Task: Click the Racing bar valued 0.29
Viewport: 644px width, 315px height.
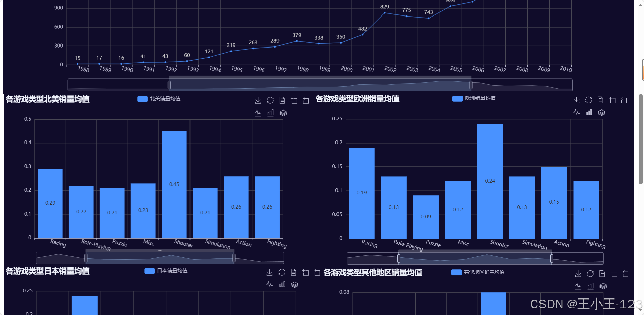Action: coord(50,203)
